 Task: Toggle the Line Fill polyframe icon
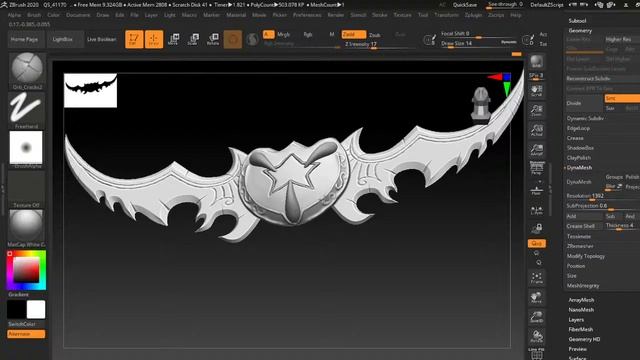pos(536,353)
